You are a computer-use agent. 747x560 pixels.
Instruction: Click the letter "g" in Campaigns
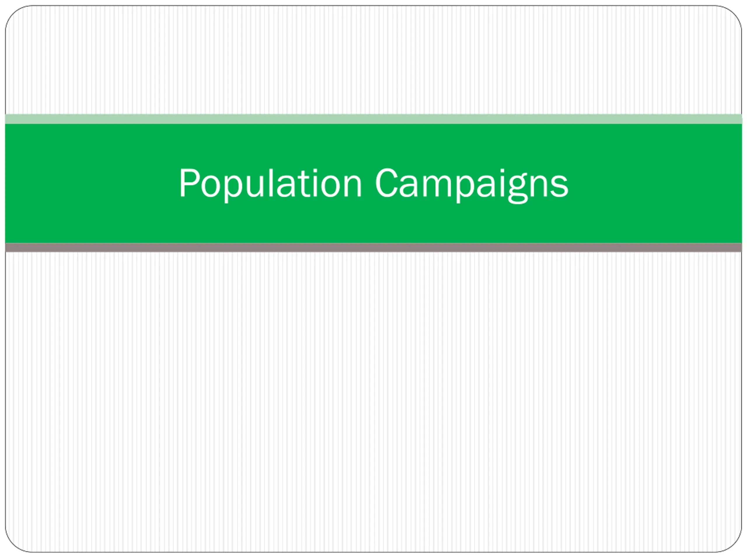(x=517, y=190)
